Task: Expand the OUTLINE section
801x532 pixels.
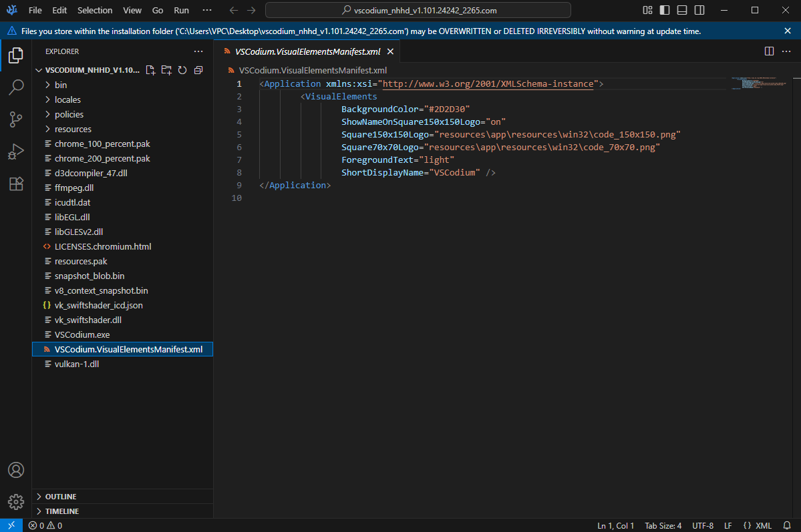Action: pyautogui.click(x=60, y=497)
